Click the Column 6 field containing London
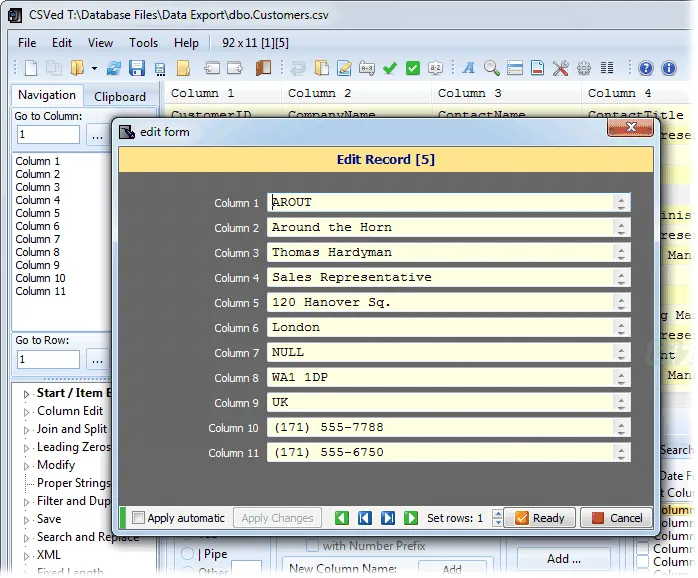Image resolution: width=698 pixels, height=578 pixels. 448,328
